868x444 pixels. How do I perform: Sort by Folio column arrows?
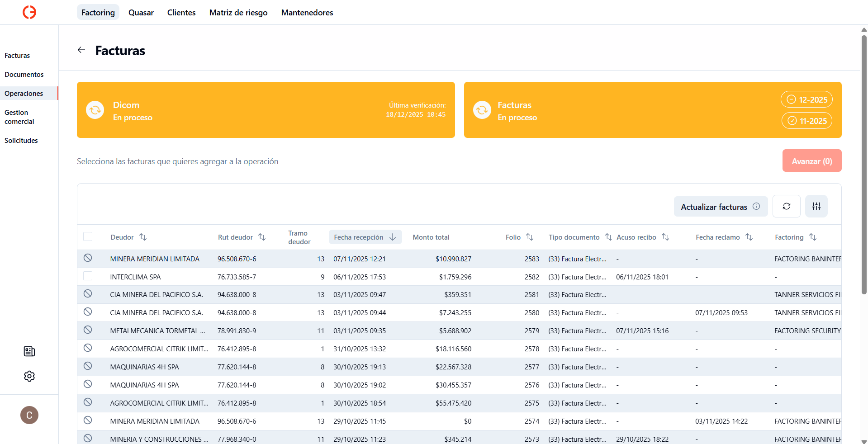[x=530, y=237]
